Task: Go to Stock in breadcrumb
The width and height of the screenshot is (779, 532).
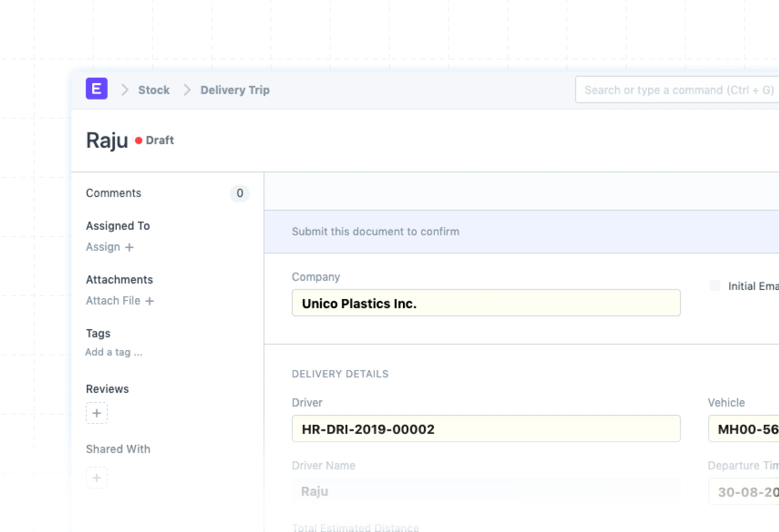Action: coord(154,90)
